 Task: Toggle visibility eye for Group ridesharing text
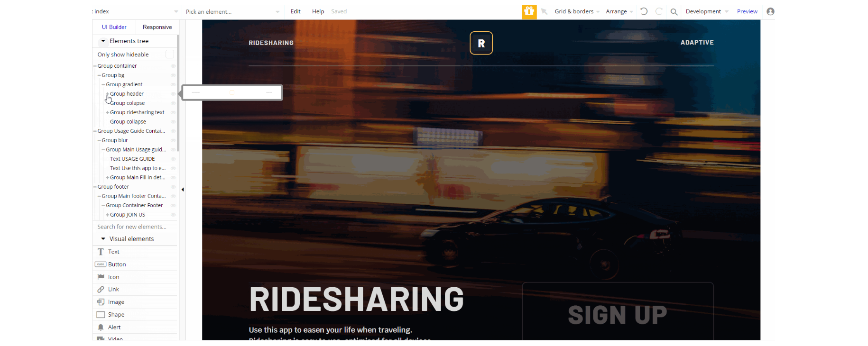(173, 112)
